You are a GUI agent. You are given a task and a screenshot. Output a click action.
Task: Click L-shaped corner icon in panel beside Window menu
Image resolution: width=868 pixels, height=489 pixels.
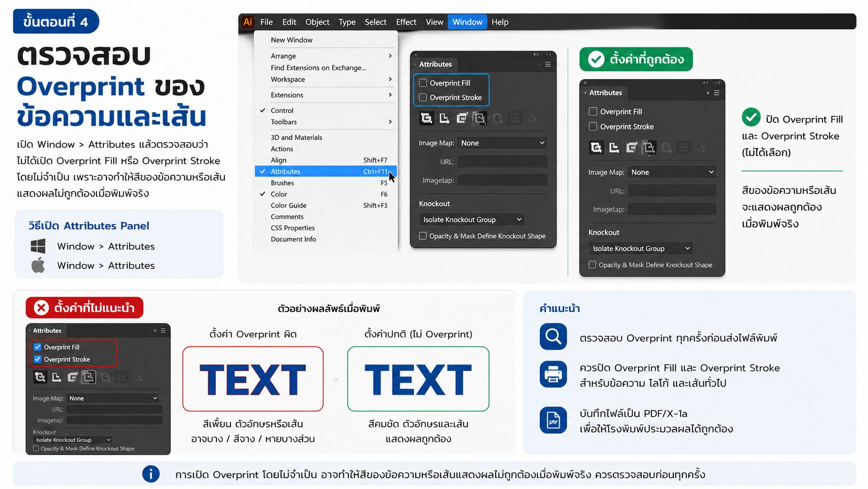click(444, 118)
